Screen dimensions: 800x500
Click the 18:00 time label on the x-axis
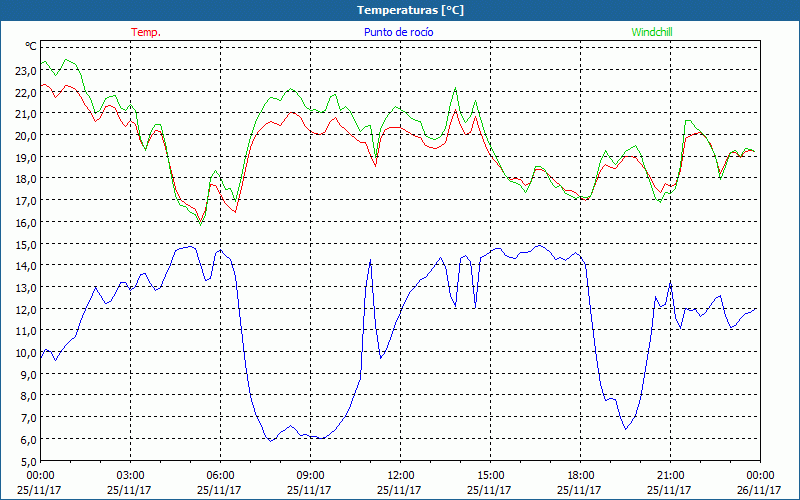(580, 476)
